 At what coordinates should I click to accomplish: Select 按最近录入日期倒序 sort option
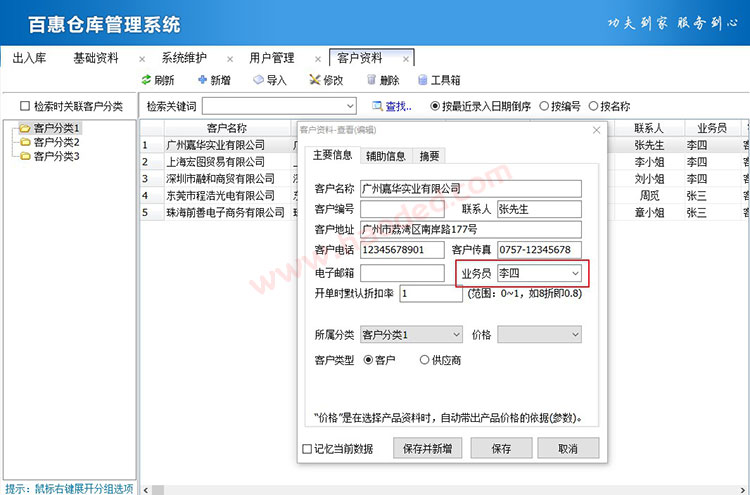pos(435,106)
